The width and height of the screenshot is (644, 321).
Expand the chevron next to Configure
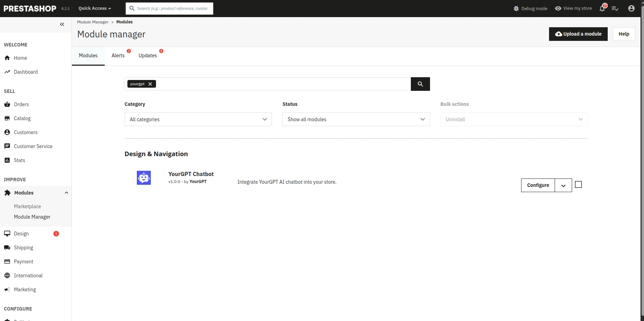click(x=563, y=185)
